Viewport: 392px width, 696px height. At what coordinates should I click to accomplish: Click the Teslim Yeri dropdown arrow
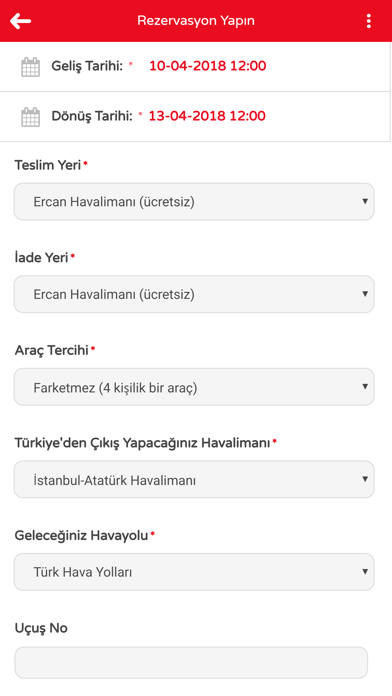(365, 202)
